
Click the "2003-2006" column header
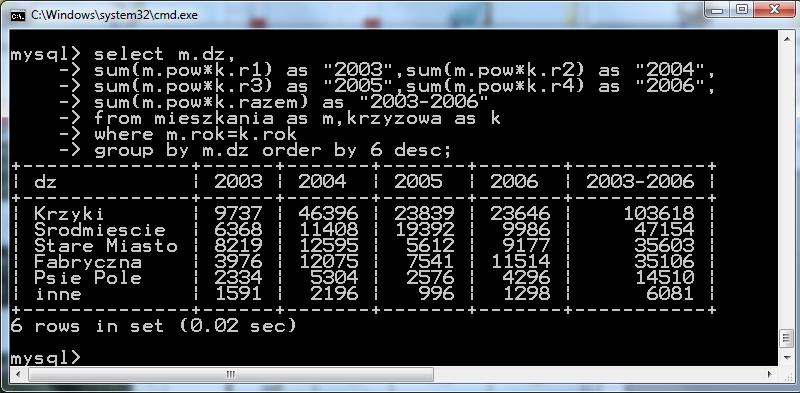[640, 181]
